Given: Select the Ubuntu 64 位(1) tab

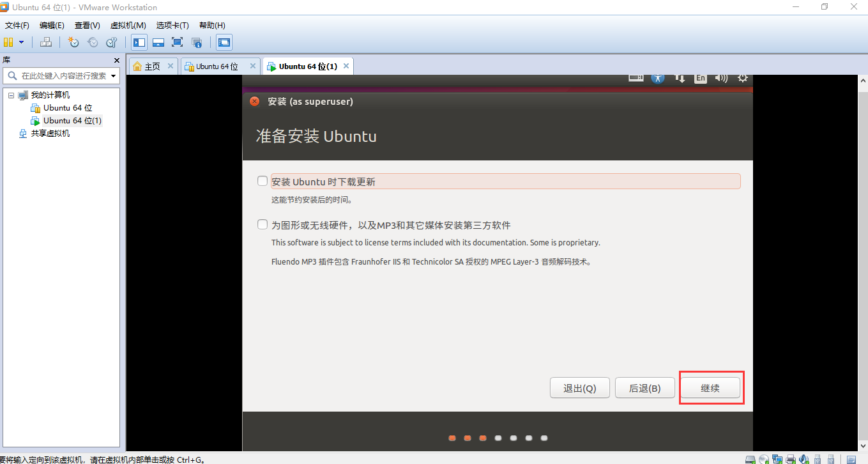Looking at the screenshot, I should [x=308, y=66].
